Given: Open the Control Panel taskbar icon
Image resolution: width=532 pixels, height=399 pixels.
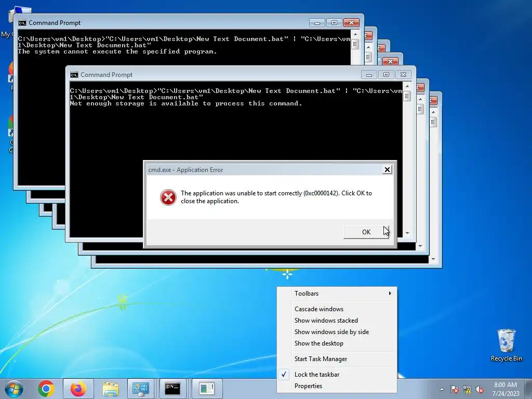Looking at the screenshot, I should [x=140, y=389].
